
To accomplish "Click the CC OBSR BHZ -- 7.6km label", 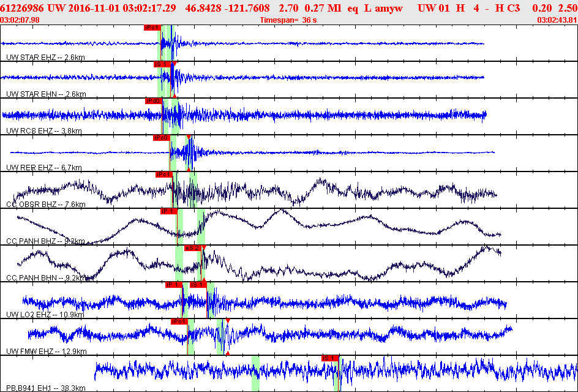I will 46,205.
